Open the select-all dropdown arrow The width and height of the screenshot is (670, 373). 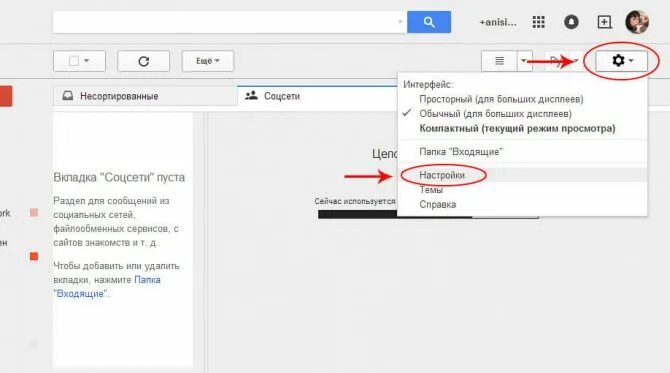pyautogui.click(x=87, y=61)
